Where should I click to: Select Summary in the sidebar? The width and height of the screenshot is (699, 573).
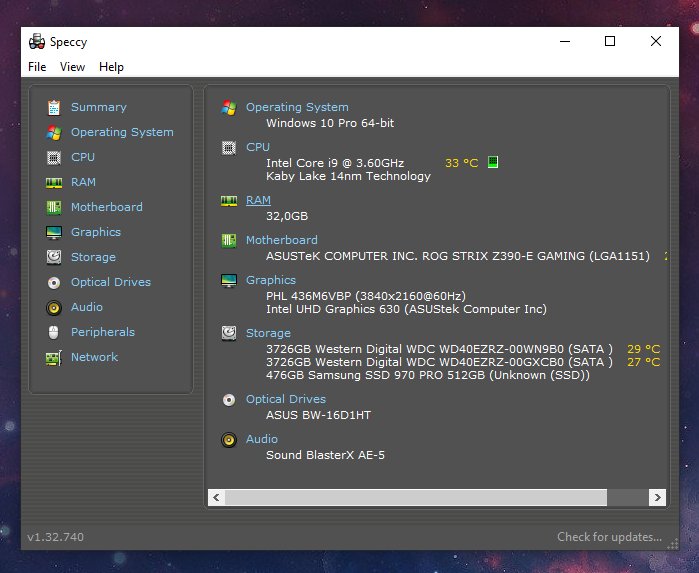[99, 107]
